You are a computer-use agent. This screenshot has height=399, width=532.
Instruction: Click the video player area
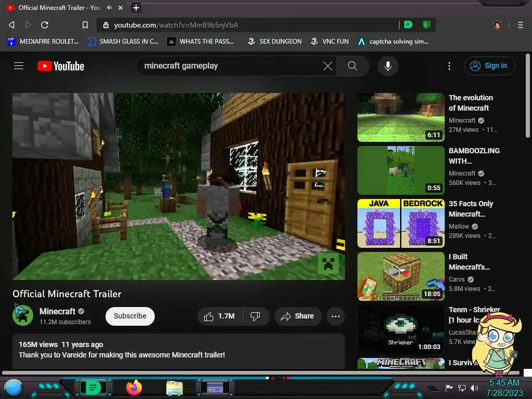point(179,187)
